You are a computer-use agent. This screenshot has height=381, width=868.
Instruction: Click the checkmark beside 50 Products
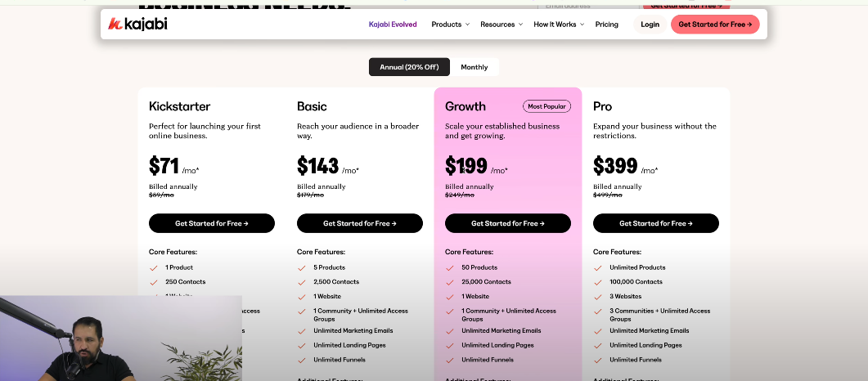click(449, 268)
